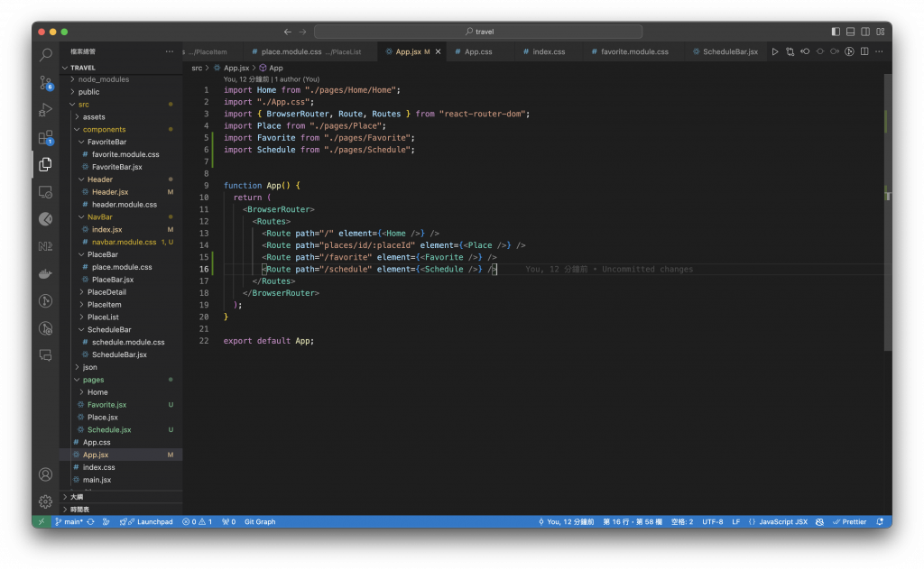Go to next change icon in the editor toolbar
The height and width of the screenshot is (570, 924).
[x=835, y=51]
